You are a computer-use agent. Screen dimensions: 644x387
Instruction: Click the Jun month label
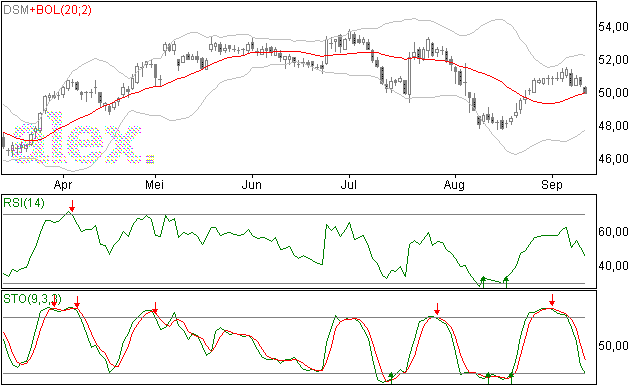[x=251, y=185]
